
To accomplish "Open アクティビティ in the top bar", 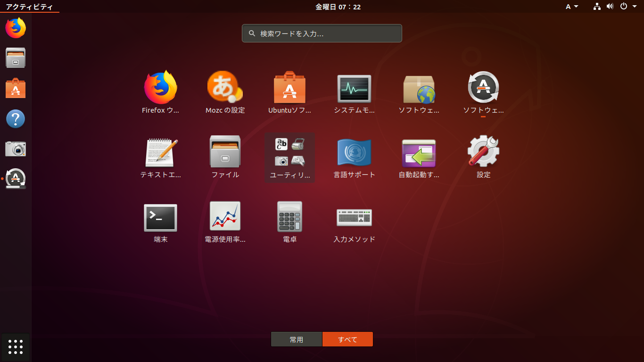I will click(29, 7).
